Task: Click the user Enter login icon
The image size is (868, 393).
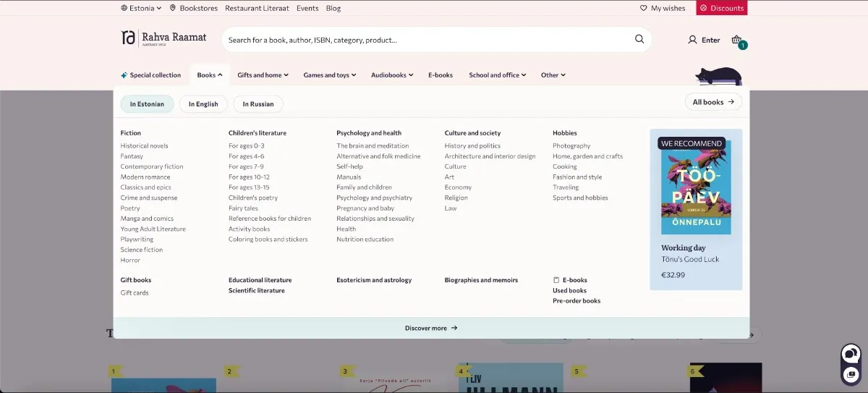Action: [x=704, y=40]
